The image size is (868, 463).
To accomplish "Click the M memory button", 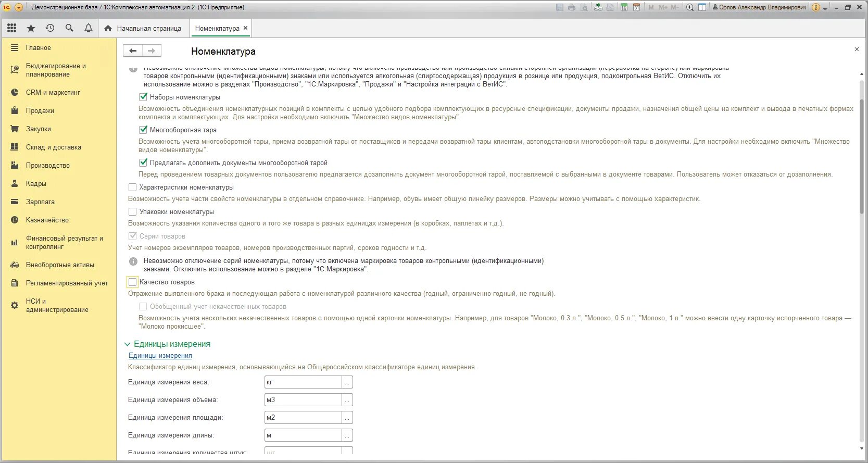I will (x=651, y=7).
